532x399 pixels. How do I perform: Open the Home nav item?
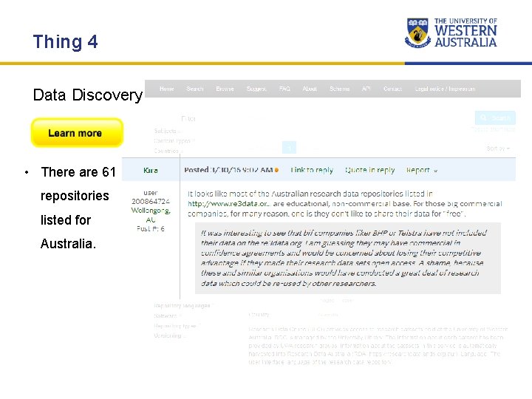(x=166, y=89)
